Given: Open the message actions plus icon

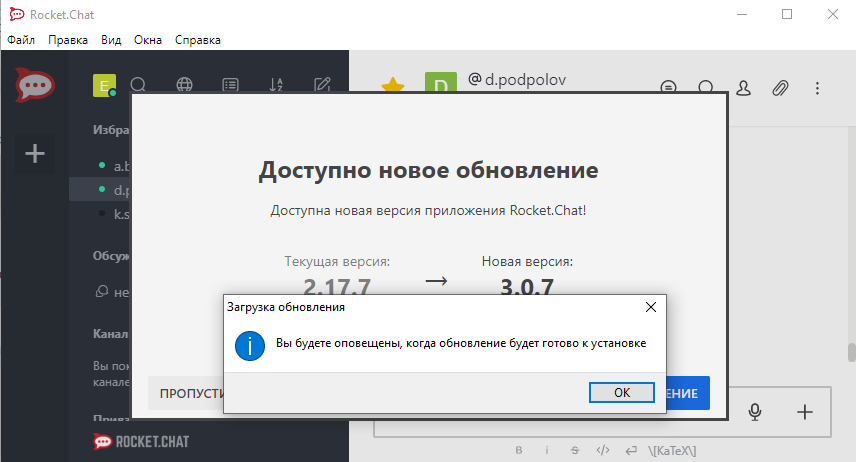Looking at the screenshot, I should tap(805, 412).
